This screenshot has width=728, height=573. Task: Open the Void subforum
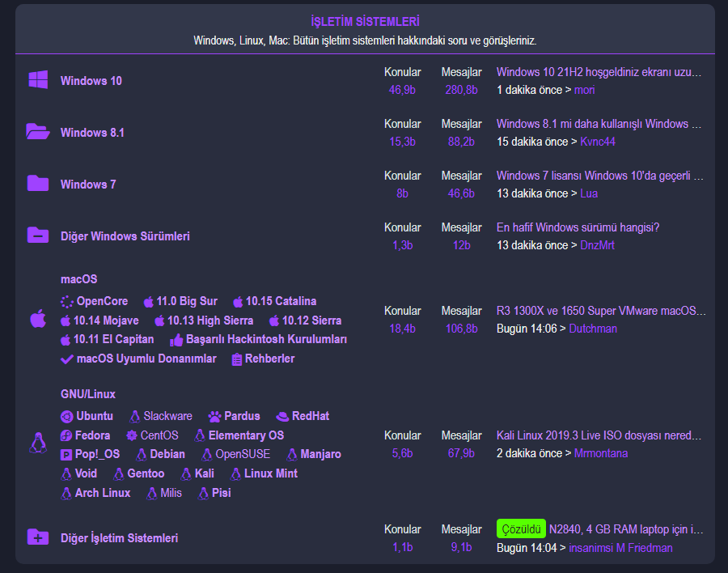click(86, 473)
